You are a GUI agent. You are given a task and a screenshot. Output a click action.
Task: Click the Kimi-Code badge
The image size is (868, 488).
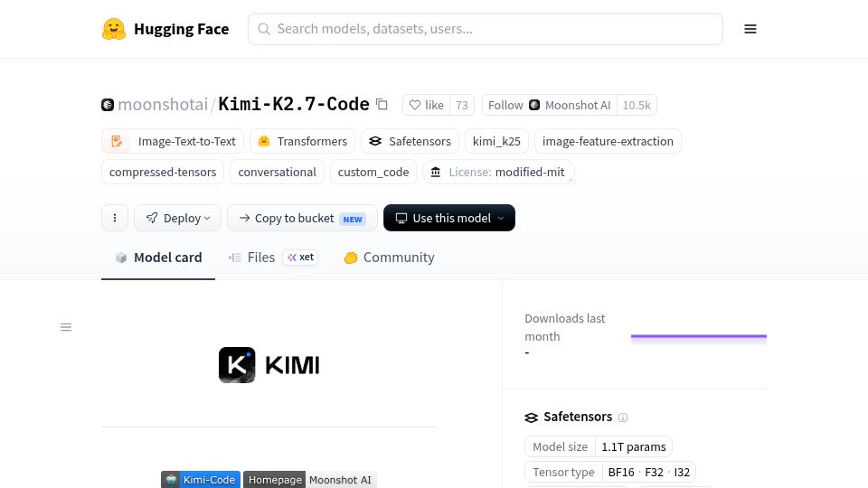pos(201,480)
